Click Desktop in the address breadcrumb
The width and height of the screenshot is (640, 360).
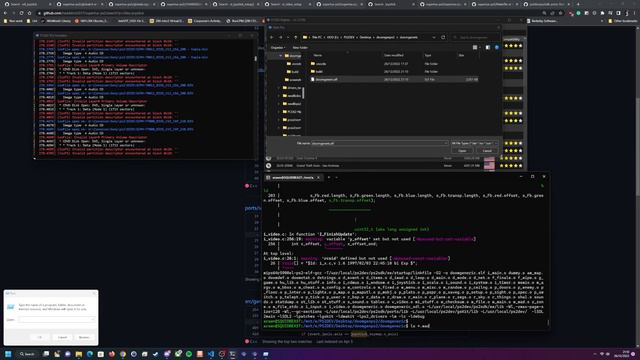[x=365, y=37]
